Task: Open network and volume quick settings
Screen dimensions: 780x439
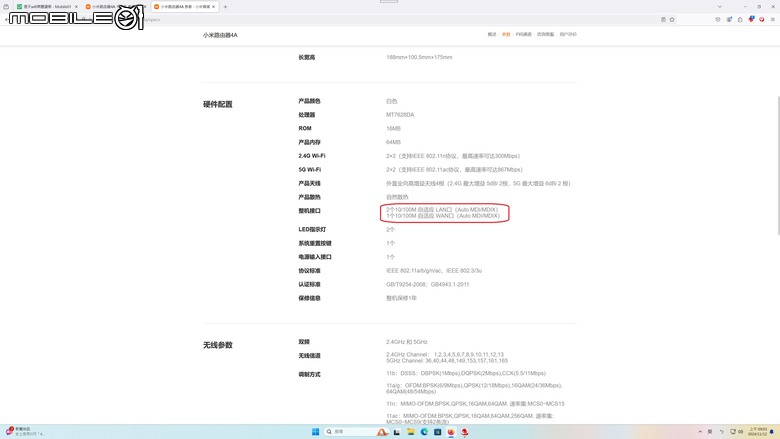Action: (x=736, y=432)
